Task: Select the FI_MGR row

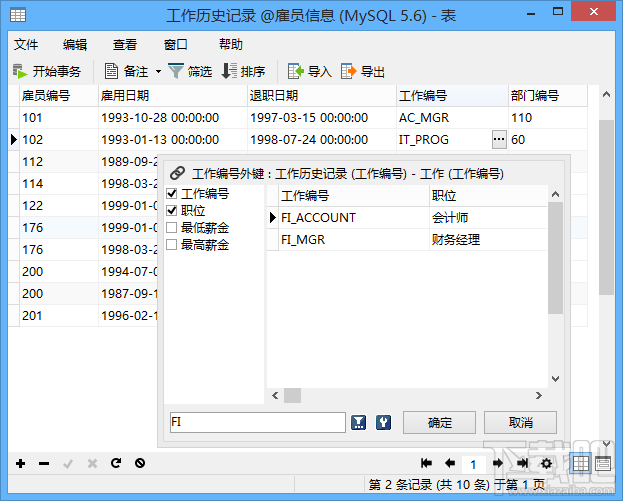Action: [408, 240]
